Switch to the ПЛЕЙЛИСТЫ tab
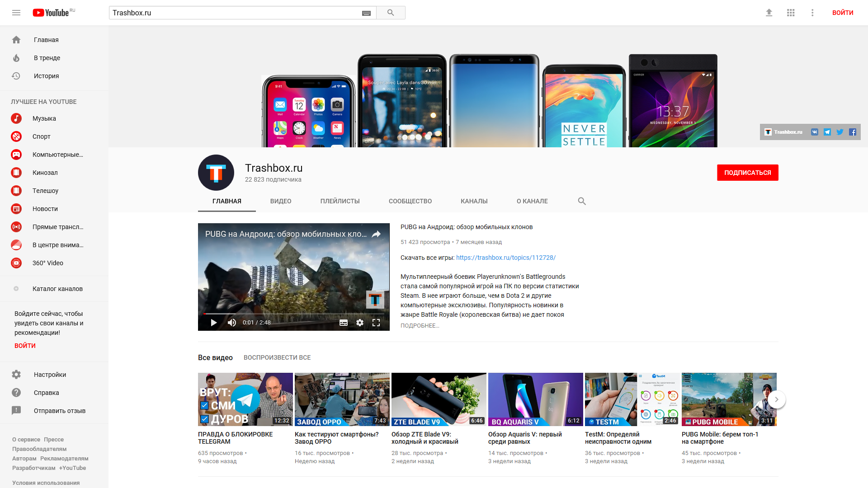Screen dimensions: 868x488 pyautogui.click(x=340, y=202)
